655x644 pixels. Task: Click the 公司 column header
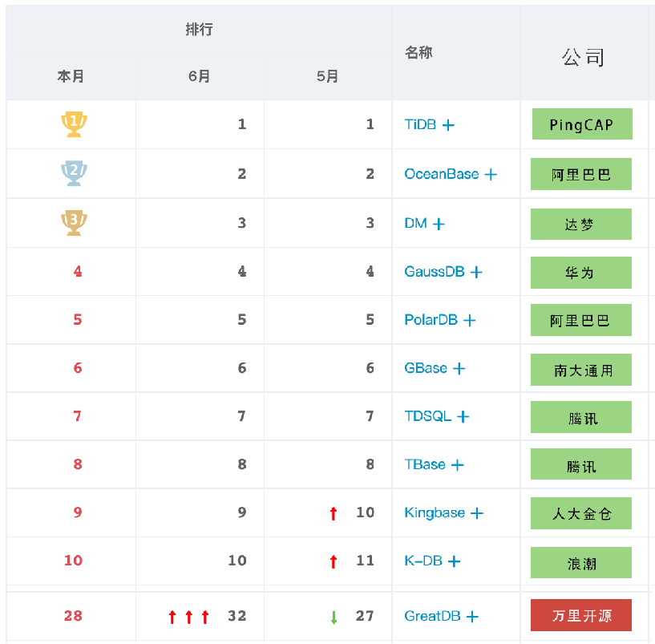583,57
